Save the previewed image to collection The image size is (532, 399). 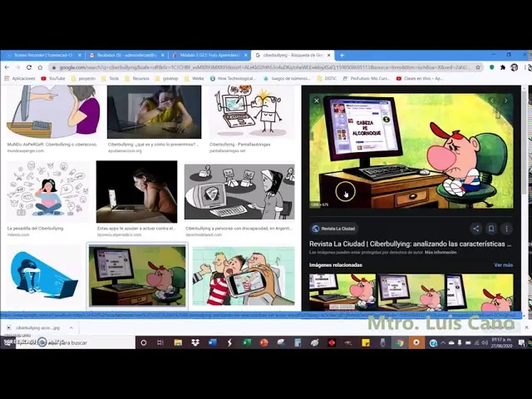click(491, 229)
